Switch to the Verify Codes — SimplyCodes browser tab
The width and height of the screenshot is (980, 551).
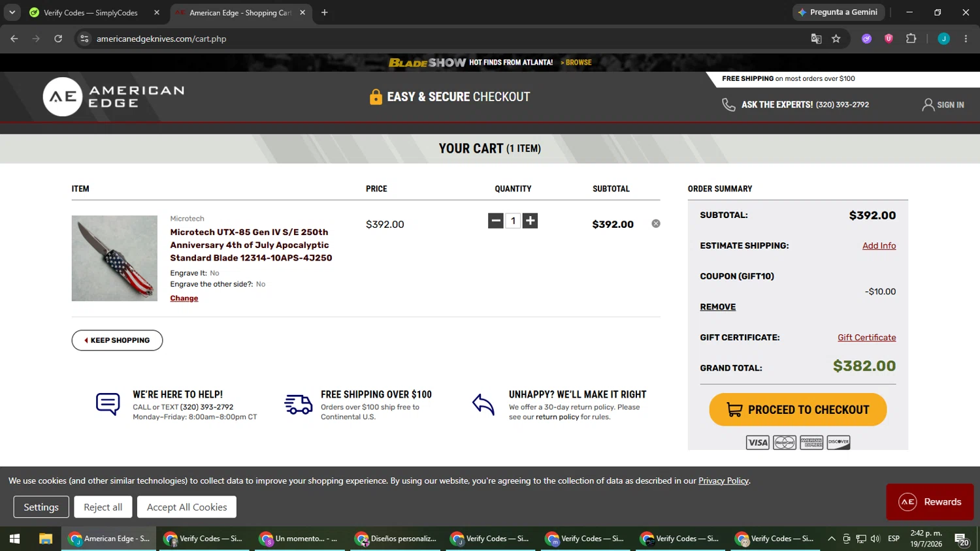click(90, 12)
